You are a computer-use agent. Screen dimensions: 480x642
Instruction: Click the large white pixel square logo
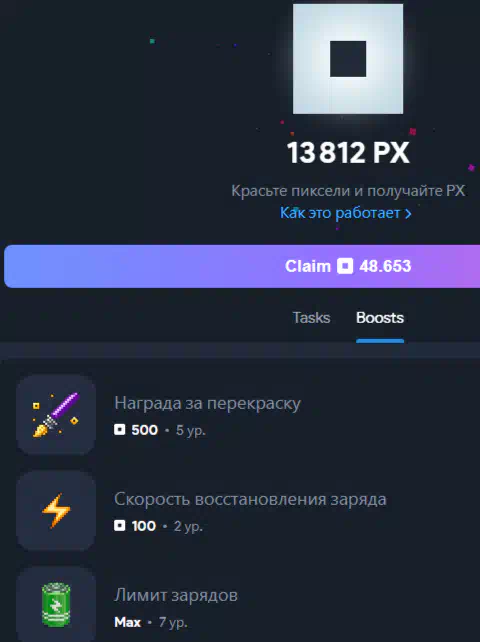tap(348, 59)
